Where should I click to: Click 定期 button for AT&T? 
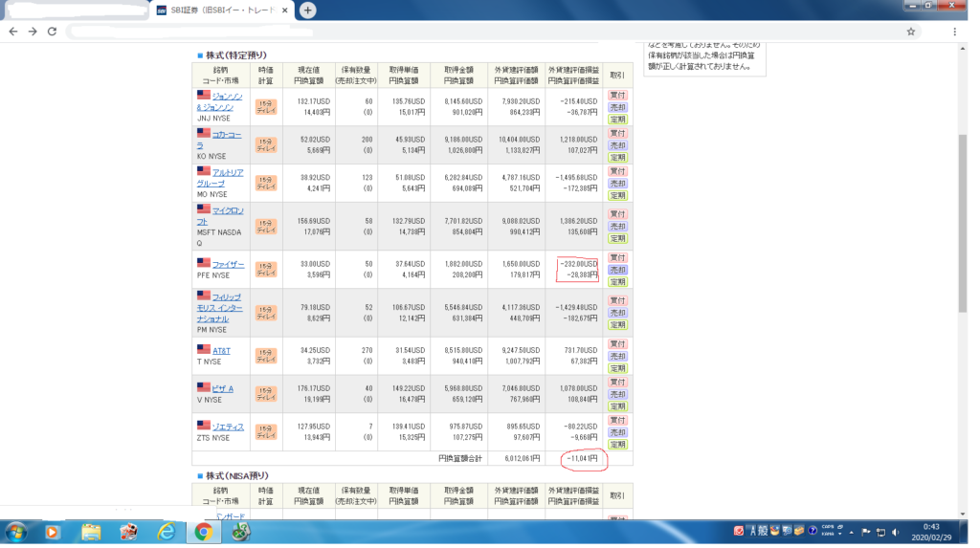pyautogui.click(x=617, y=368)
